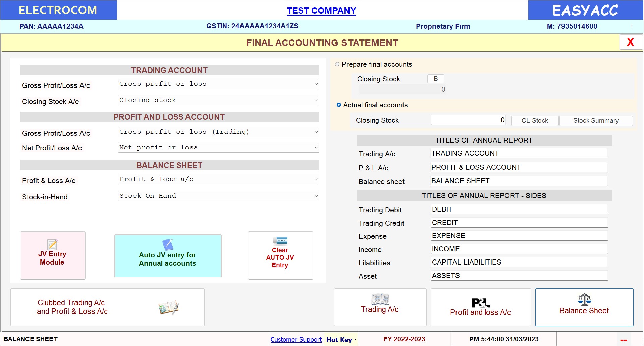This screenshot has height=346, width=644.
Task: Open the Stock Summary button
Action: pyautogui.click(x=596, y=121)
